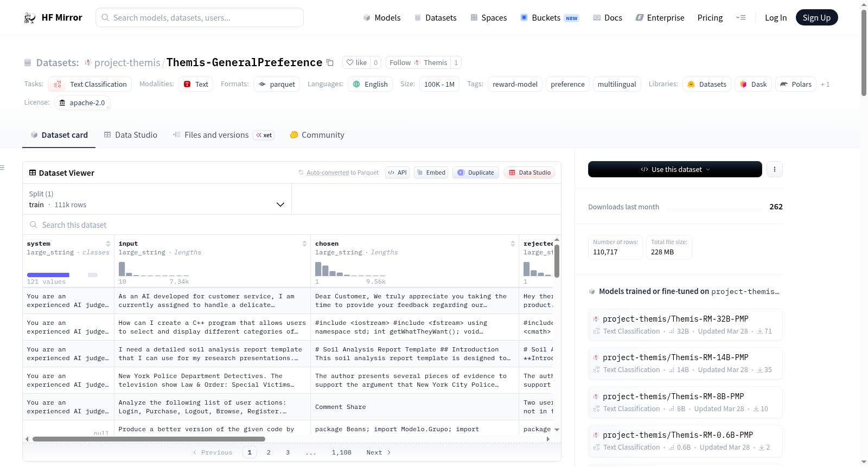Viewport: 868px width, 467px height.
Task: Open Models in top navigation
Action: 382,18
